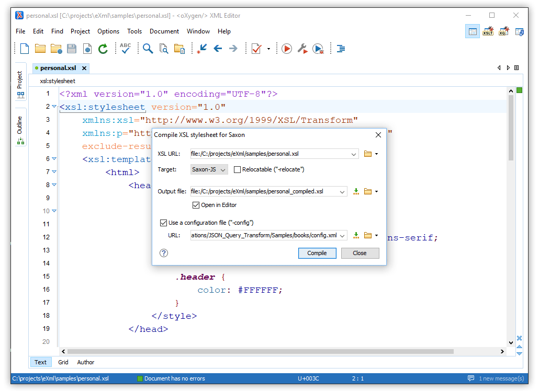Screen dimensions: 539x392
Task: Browse folder icon next to config URL
Action: [x=368, y=235]
